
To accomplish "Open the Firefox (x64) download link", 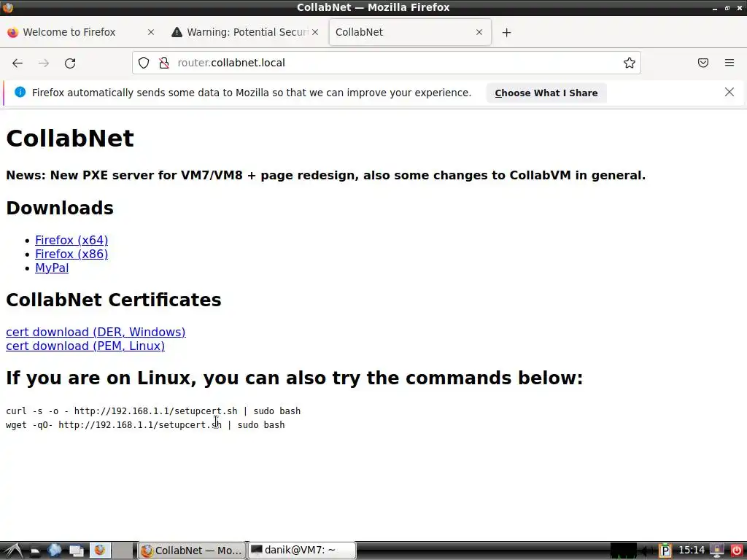I will 71,240.
